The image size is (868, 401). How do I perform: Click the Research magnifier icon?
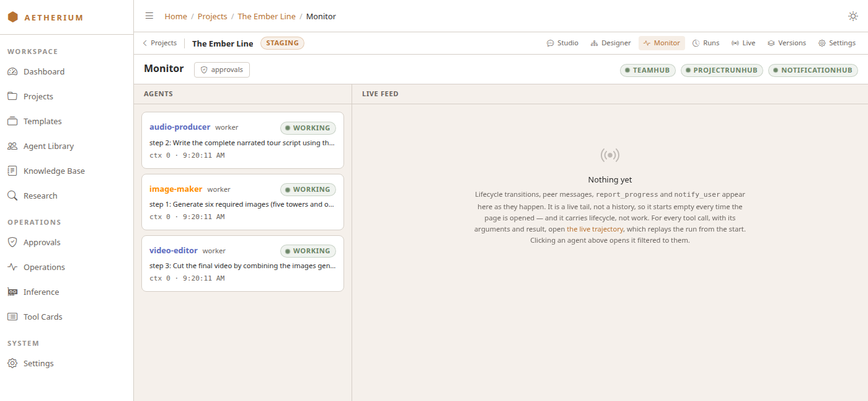click(12, 196)
